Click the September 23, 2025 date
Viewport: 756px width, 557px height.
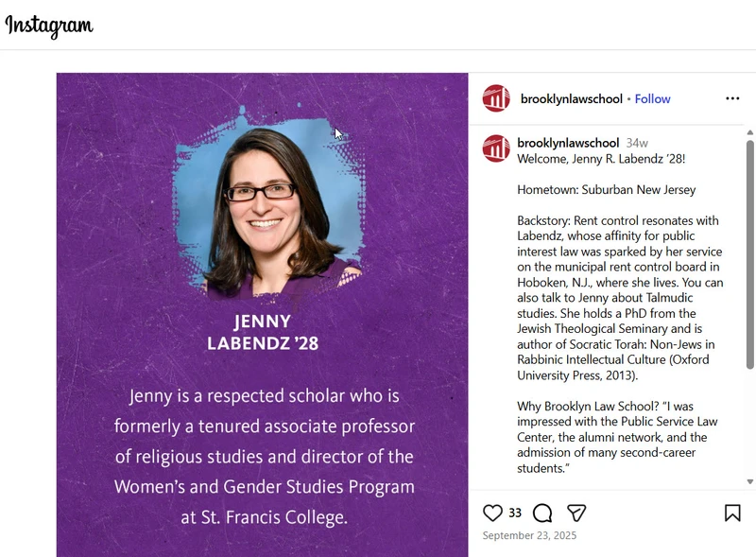(529, 535)
